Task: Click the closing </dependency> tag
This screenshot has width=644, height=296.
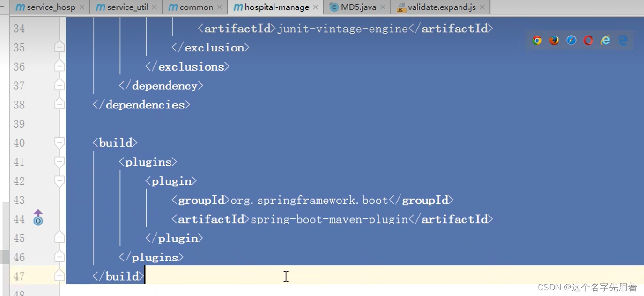Action: 161,86
